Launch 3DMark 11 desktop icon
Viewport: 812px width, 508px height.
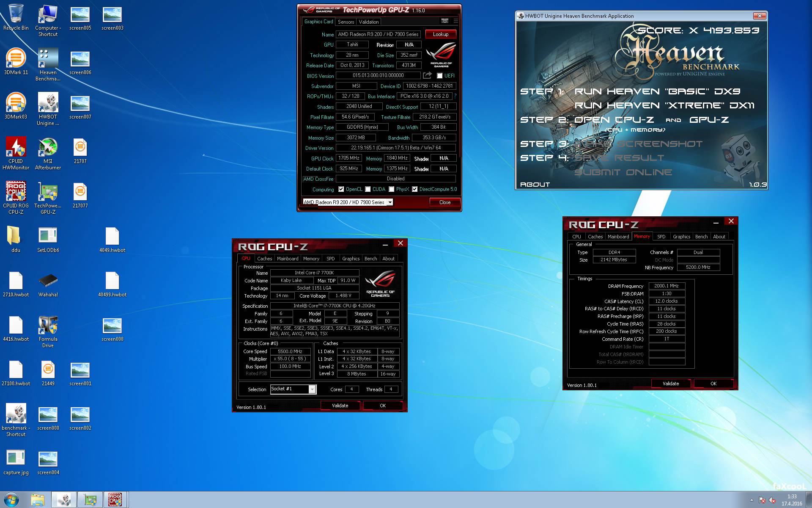point(16,61)
